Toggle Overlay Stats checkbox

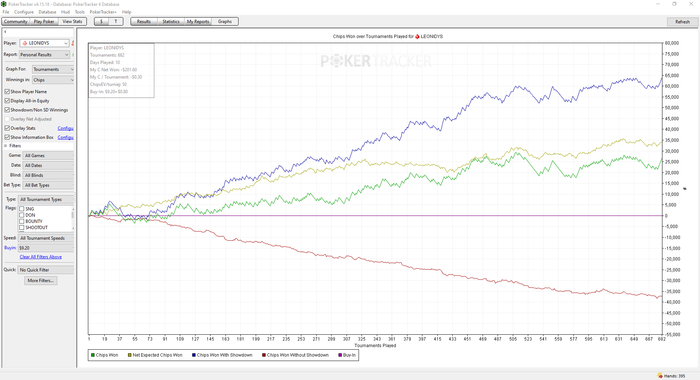(7, 128)
